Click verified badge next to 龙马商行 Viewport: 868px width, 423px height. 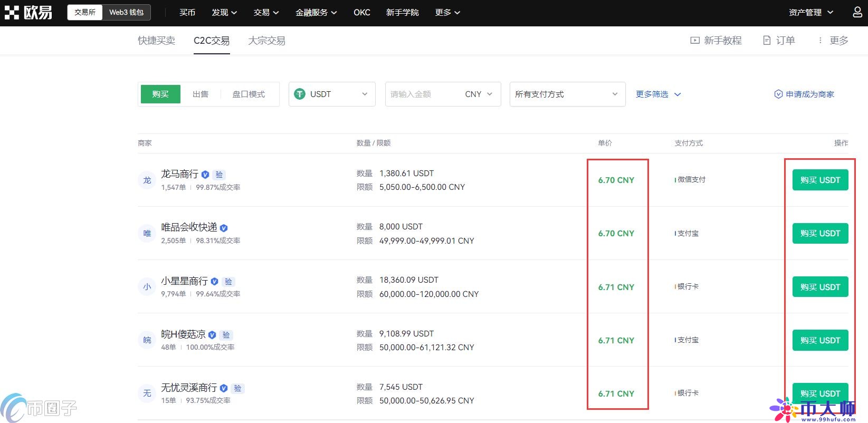[205, 175]
